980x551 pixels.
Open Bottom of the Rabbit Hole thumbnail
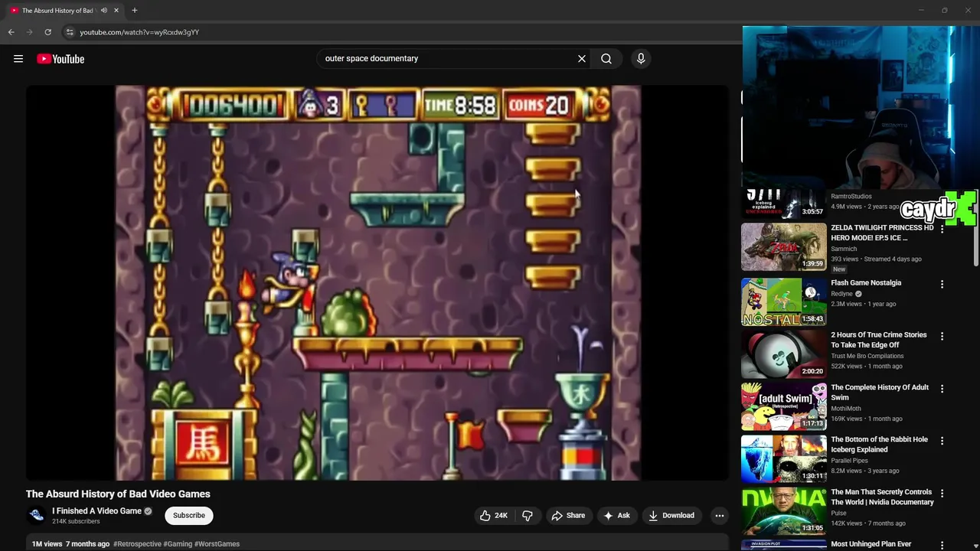click(784, 459)
